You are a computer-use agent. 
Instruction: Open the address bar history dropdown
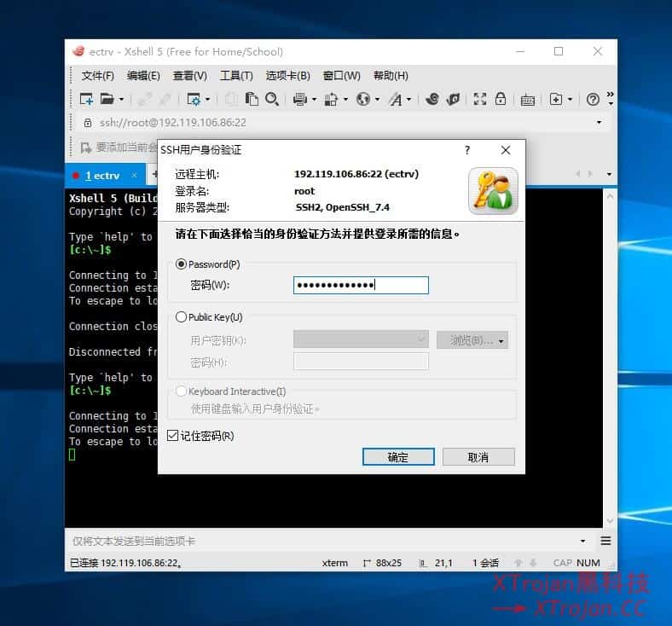600,123
